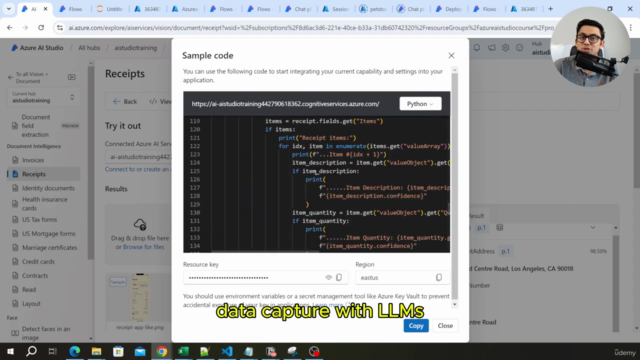Click the Back button on Receipts page
640x360 pixels.
click(x=125, y=101)
